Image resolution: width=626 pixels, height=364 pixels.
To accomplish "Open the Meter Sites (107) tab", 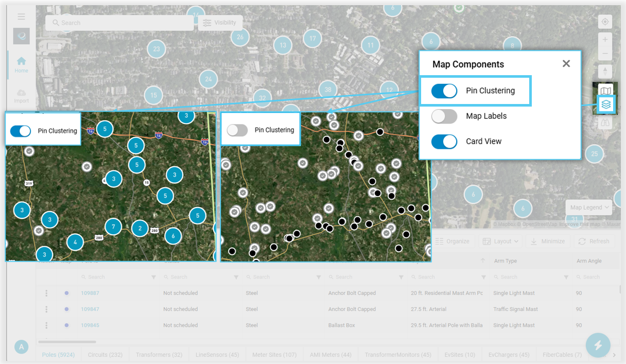I will click(x=274, y=355).
